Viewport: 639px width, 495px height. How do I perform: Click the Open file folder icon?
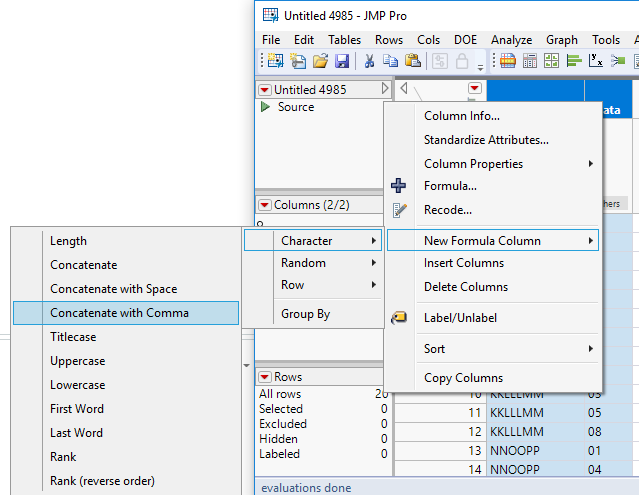pos(320,62)
